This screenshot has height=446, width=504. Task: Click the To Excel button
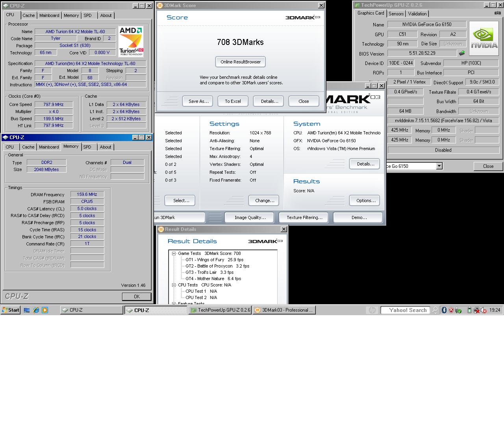233,101
